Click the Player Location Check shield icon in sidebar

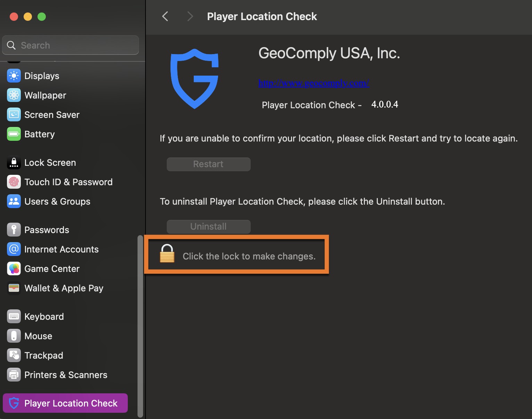14,403
